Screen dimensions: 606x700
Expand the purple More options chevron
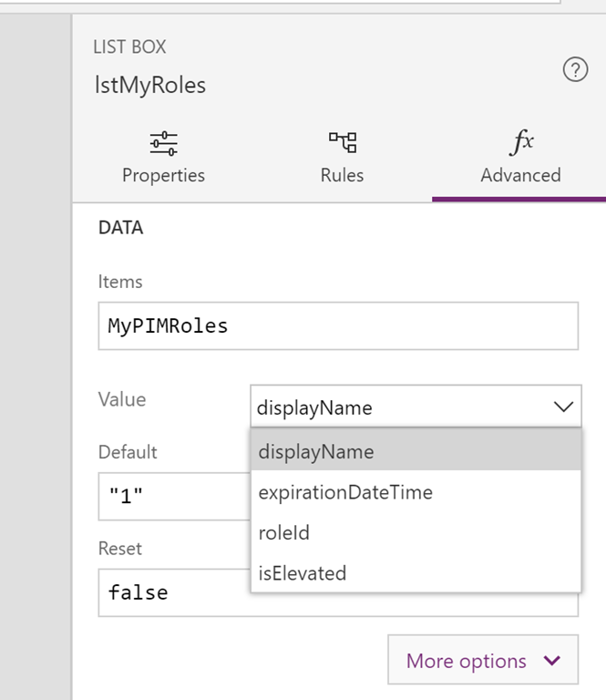point(552,660)
